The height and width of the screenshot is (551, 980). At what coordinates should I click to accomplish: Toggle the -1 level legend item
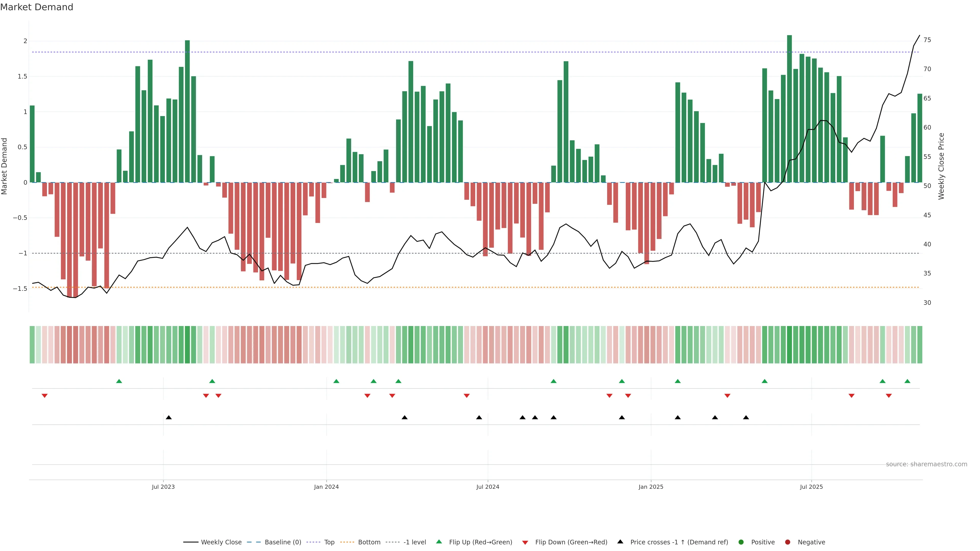414,542
